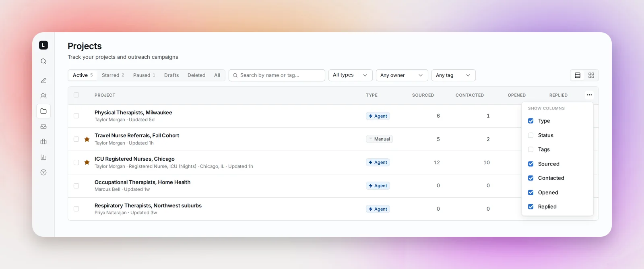Image resolution: width=644 pixels, height=269 pixels.
Task: Click 'Taylor Morgan · Updated 5d' text
Action: [x=124, y=120]
